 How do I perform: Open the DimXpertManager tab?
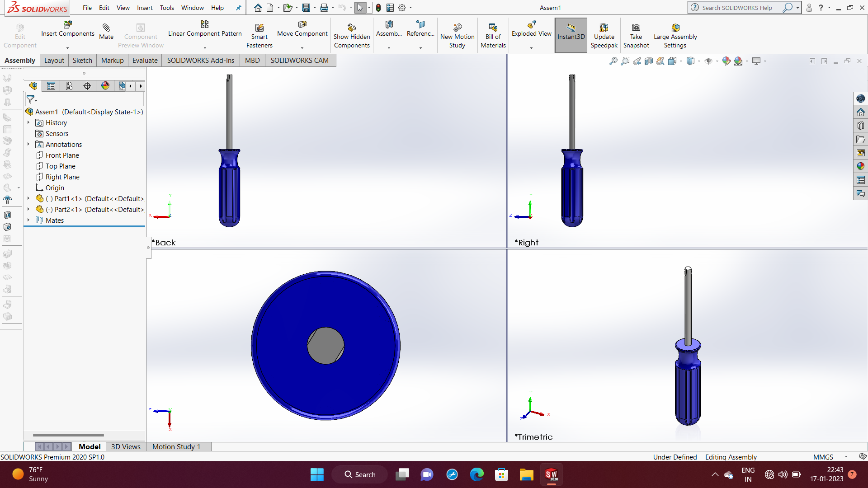[x=87, y=86]
